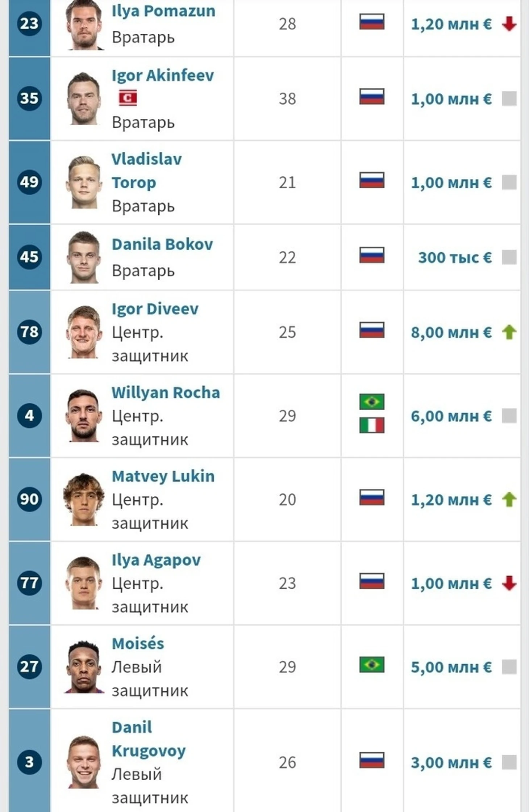Click the 300 тыс € value of Danila Bokov
This screenshot has width=529, height=812.
(x=455, y=257)
